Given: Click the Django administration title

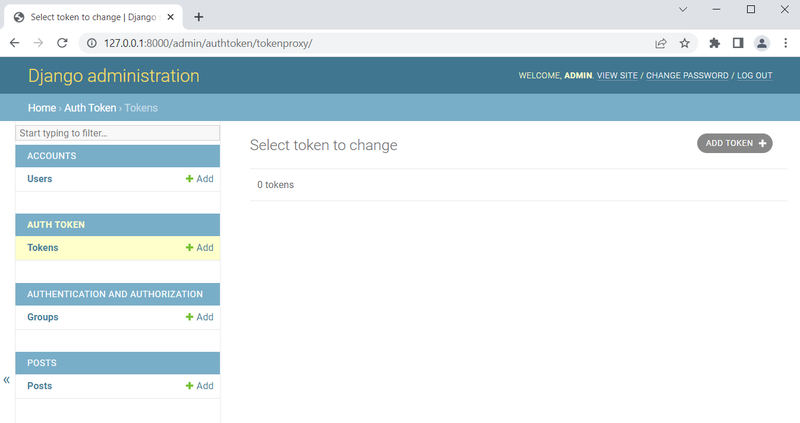Looking at the screenshot, I should click(x=114, y=76).
